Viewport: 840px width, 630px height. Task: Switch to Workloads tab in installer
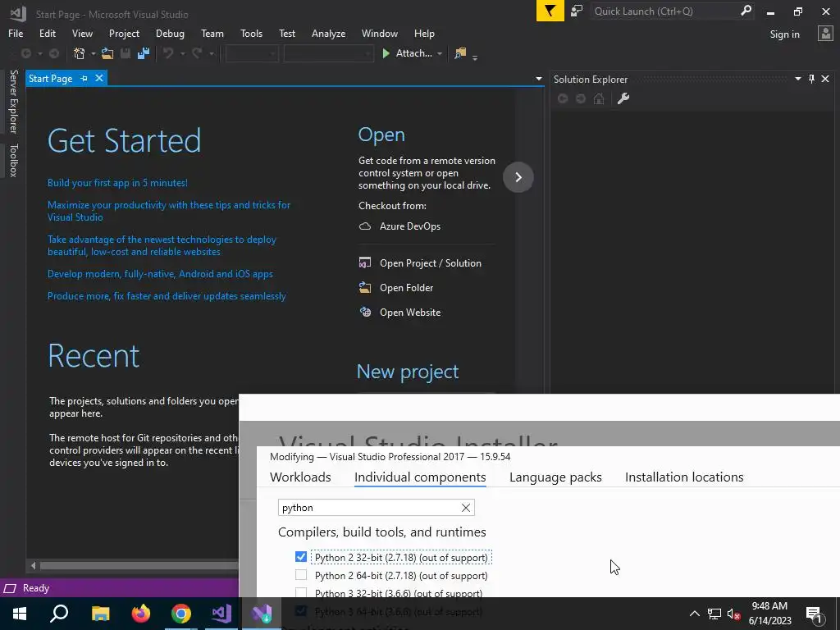[300, 477]
